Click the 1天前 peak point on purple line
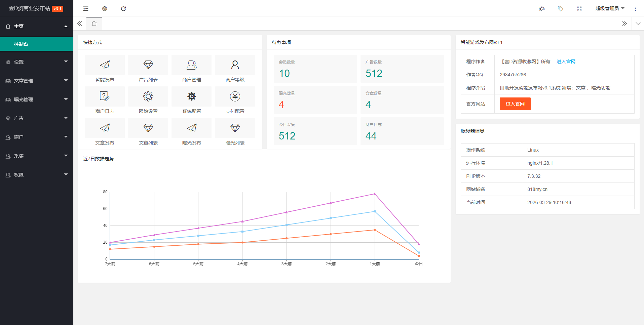 click(x=375, y=194)
